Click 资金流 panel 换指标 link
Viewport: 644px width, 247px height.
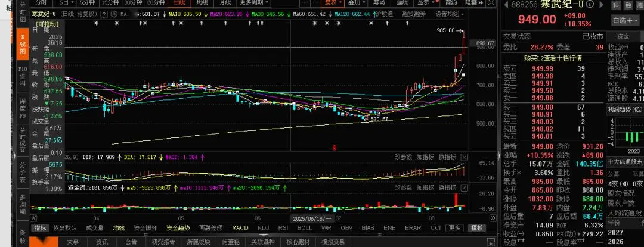[x=447, y=187]
